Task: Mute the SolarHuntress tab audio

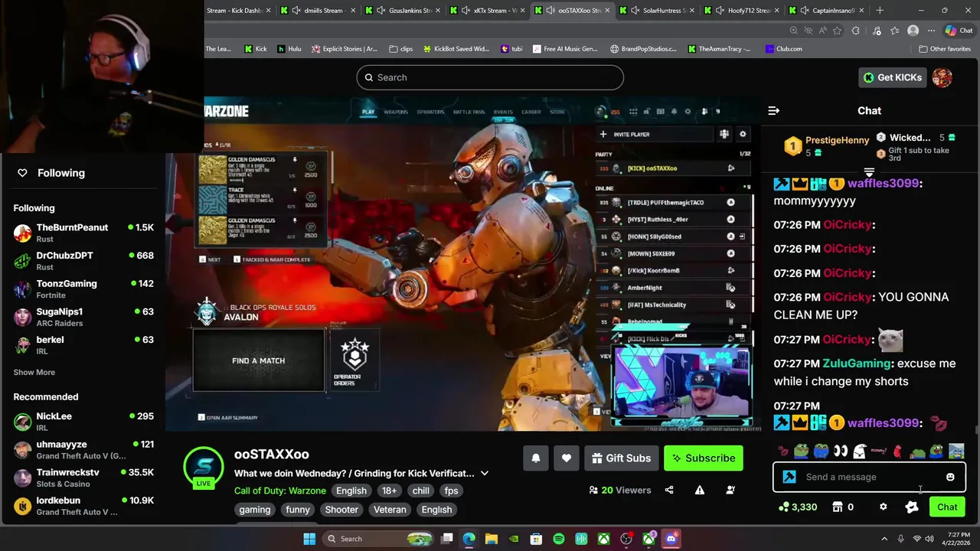Action: pos(635,11)
